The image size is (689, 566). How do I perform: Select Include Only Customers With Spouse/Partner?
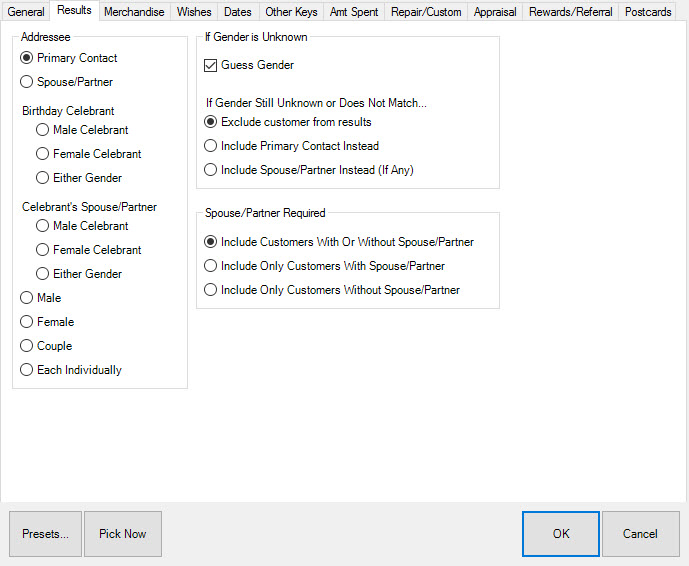(210, 266)
